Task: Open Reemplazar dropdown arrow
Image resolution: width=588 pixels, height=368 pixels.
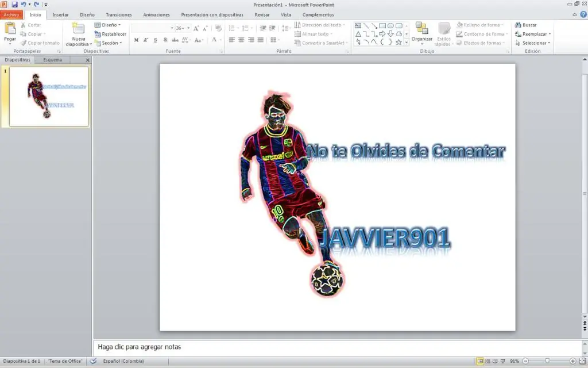Action: coord(550,34)
